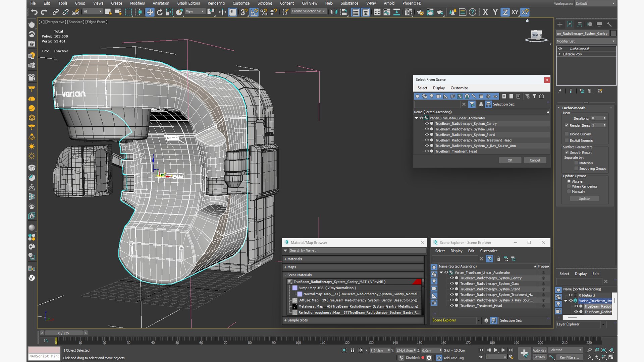Activate the Select and Move tool
Viewport: 644px width, 362px height.
(x=150, y=12)
